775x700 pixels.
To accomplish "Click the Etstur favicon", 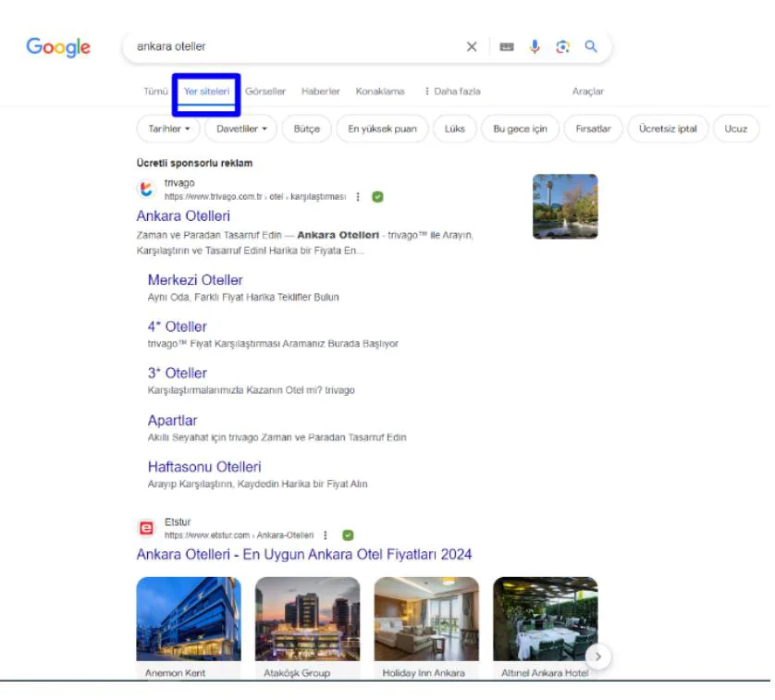I will pyautogui.click(x=146, y=528).
